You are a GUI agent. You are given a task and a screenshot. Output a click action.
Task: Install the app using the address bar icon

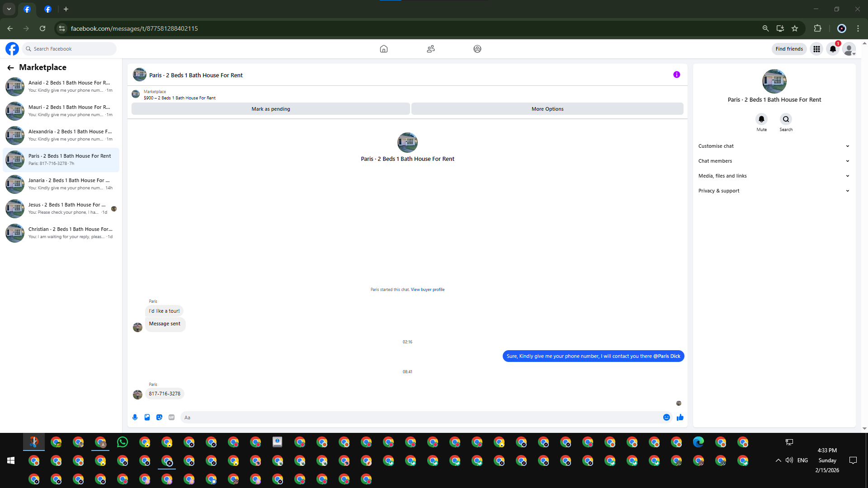780,28
